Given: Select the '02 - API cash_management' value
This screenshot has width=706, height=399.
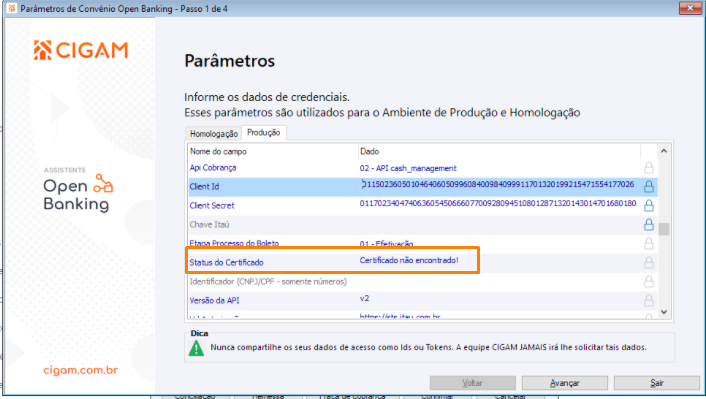Looking at the screenshot, I should pyautogui.click(x=408, y=168).
